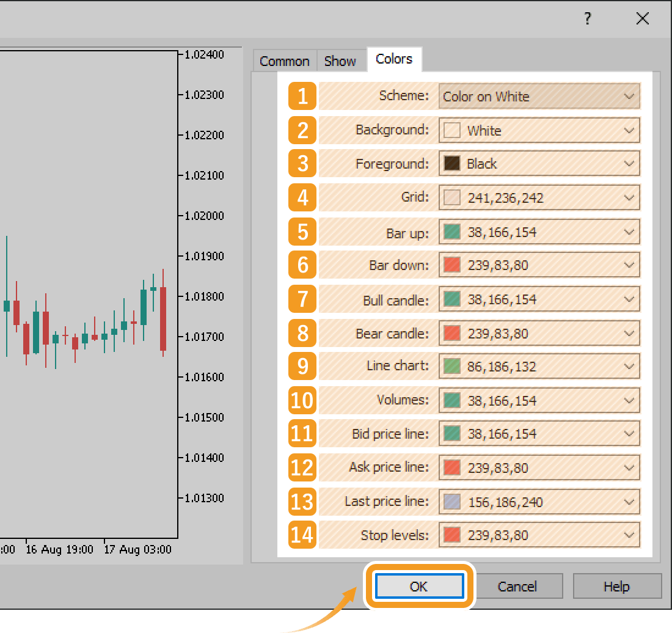Image resolution: width=672 pixels, height=633 pixels.
Task: Open the Foreground color dropdown arrow
Action: pyautogui.click(x=629, y=164)
